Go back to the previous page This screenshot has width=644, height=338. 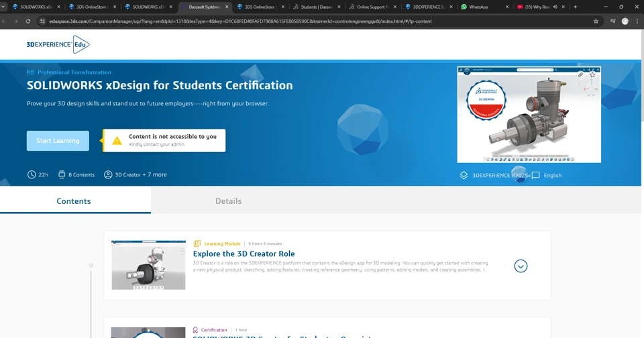[4, 21]
